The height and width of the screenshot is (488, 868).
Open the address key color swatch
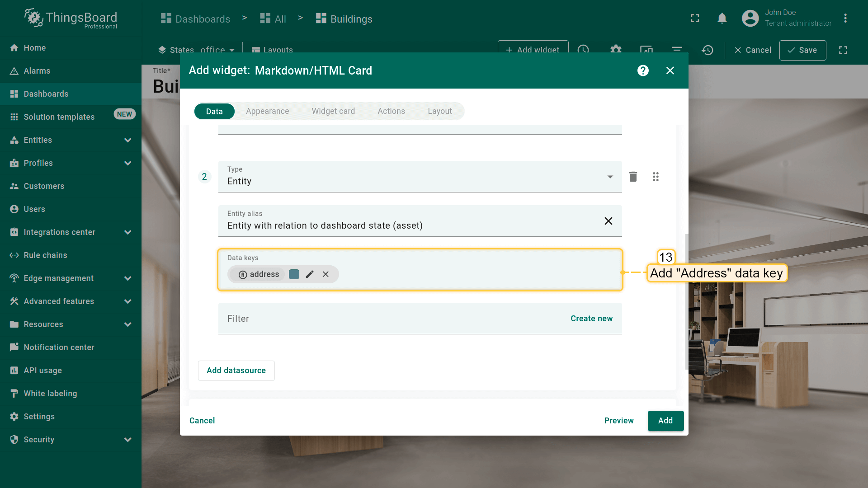coord(294,274)
